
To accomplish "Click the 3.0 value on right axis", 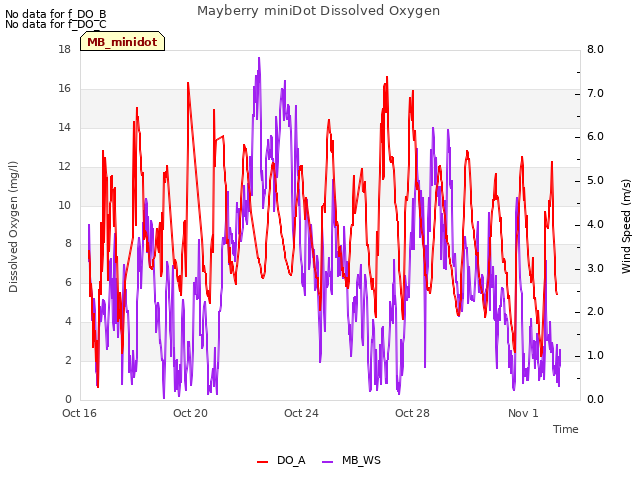I will point(595,268).
